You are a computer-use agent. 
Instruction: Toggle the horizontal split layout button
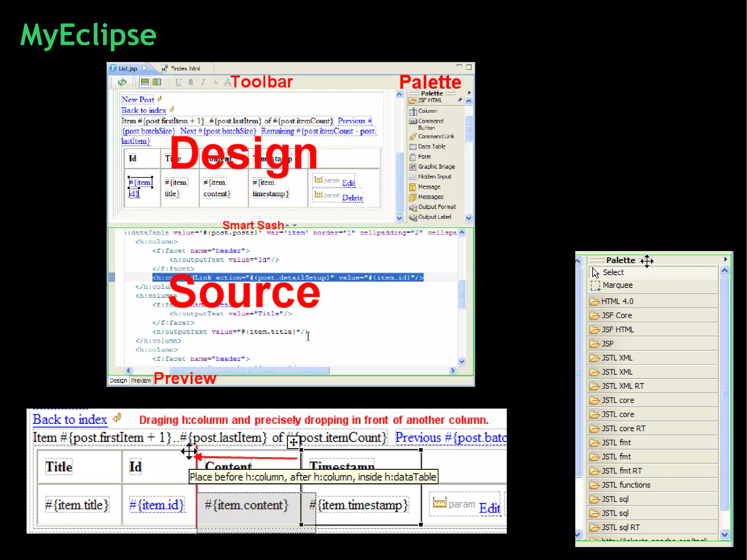145,82
